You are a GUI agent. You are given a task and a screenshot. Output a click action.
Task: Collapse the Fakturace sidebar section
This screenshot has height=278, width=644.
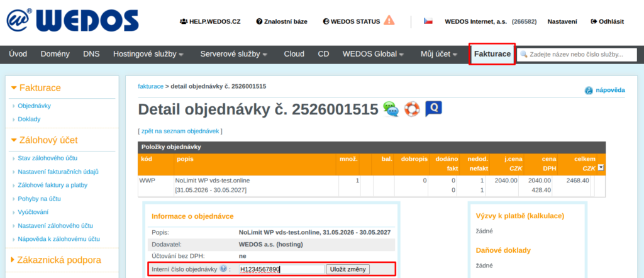(x=36, y=88)
